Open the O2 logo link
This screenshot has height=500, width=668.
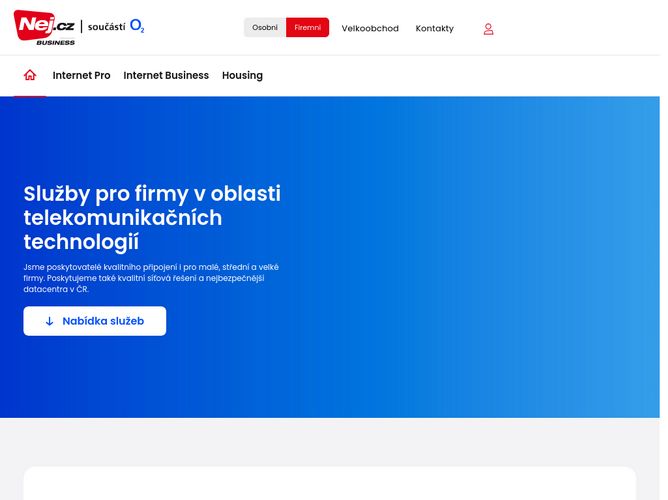(137, 26)
